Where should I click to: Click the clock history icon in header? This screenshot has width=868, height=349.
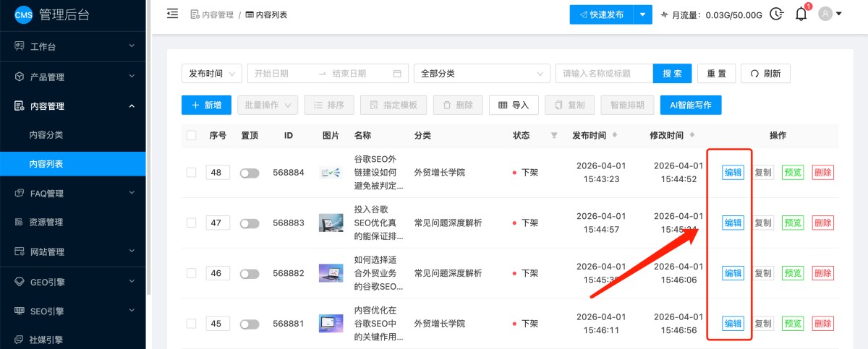777,14
